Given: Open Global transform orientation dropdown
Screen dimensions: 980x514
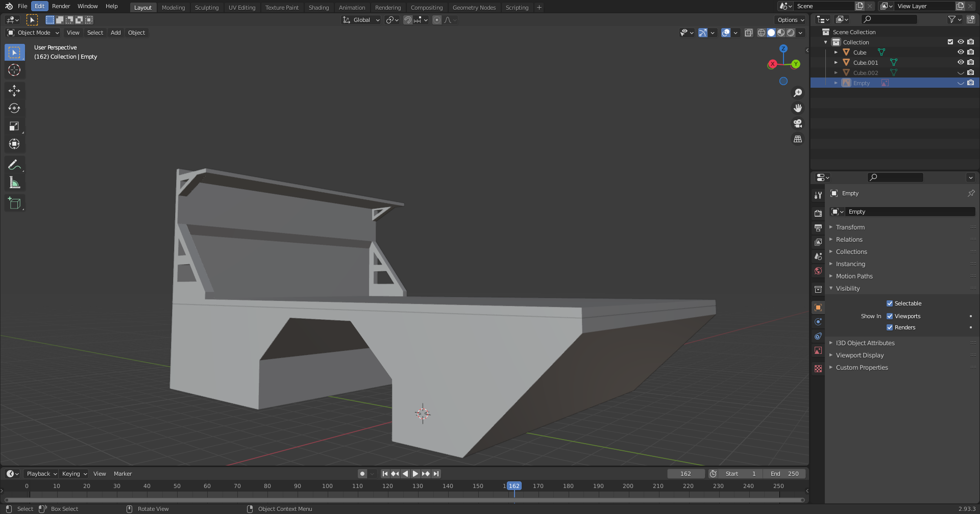Looking at the screenshot, I should pyautogui.click(x=361, y=20).
